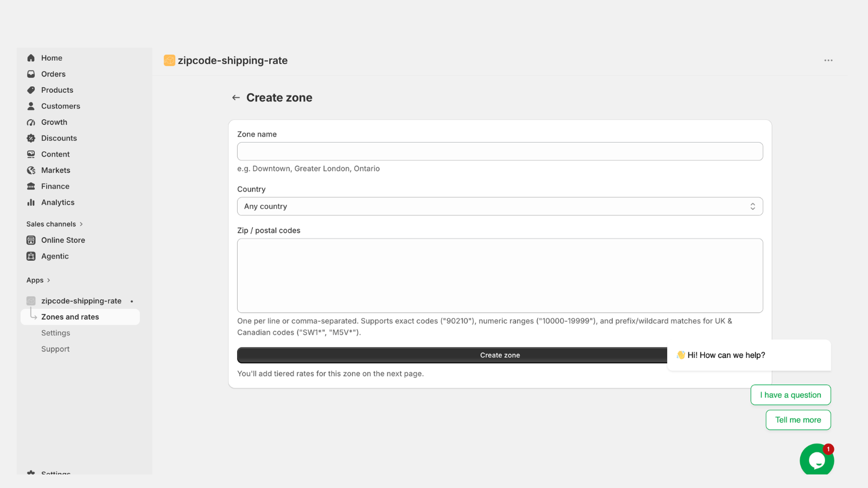
Task: Select the Products tag icon
Action: pyautogui.click(x=31, y=90)
